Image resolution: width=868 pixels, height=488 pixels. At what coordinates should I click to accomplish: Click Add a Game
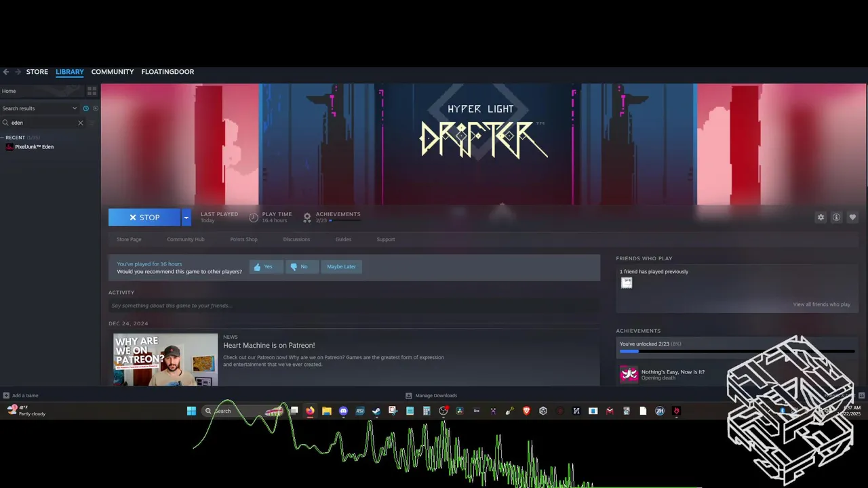click(x=20, y=396)
